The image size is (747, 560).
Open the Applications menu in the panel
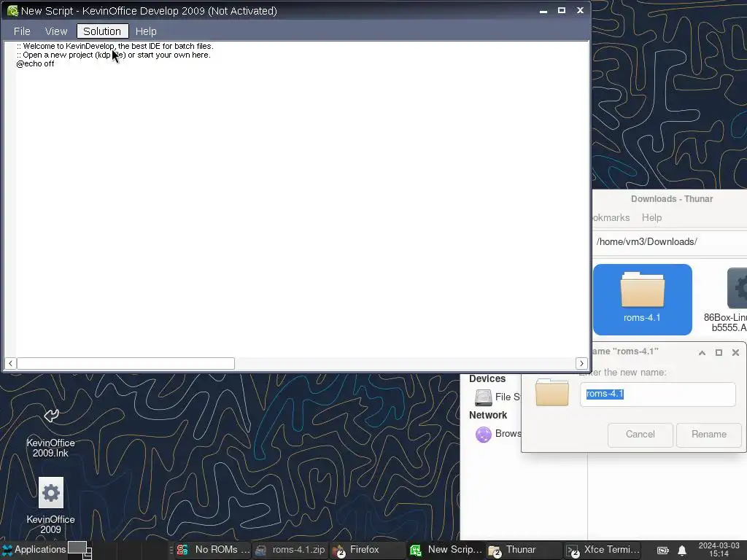click(34, 550)
